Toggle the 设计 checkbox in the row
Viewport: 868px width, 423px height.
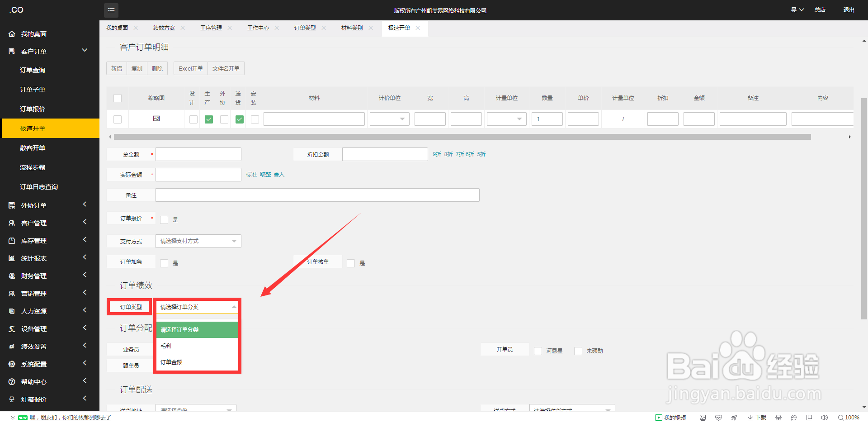point(193,119)
